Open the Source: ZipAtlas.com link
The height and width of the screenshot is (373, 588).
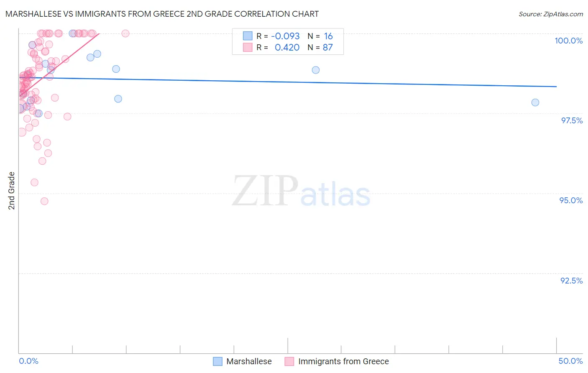click(x=551, y=14)
